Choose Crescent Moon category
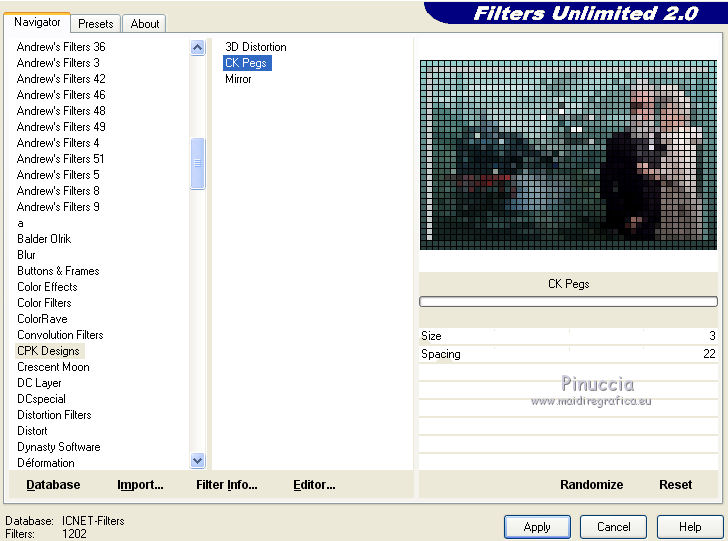Screen dimensions: 728x541 [53, 367]
